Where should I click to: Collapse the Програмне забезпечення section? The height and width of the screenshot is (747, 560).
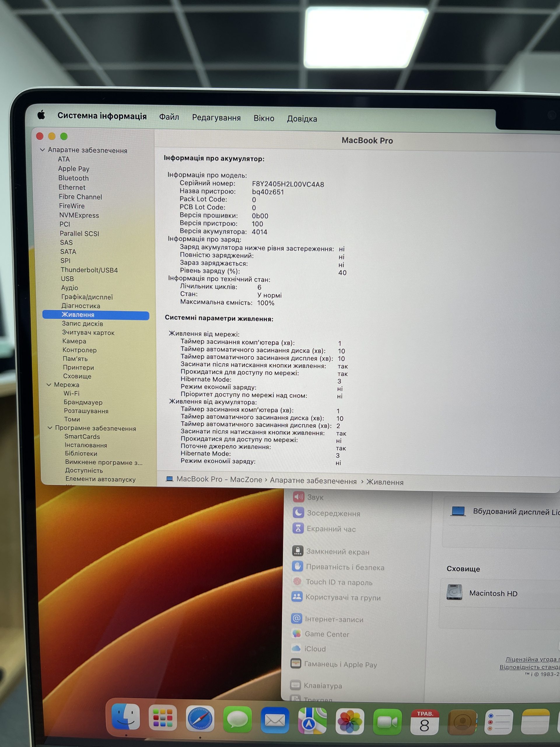click(x=50, y=427)
